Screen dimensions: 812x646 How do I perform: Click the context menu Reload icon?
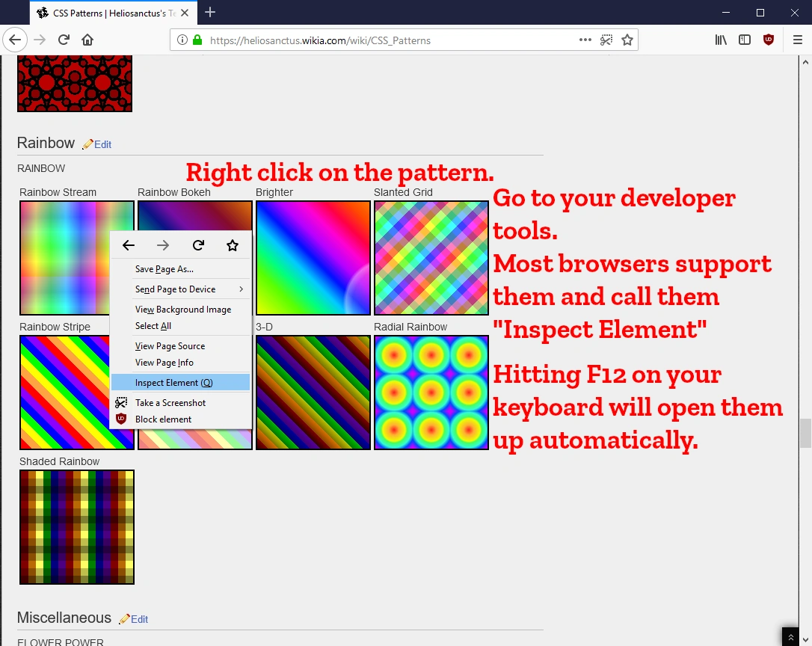[x=198, y=245]
